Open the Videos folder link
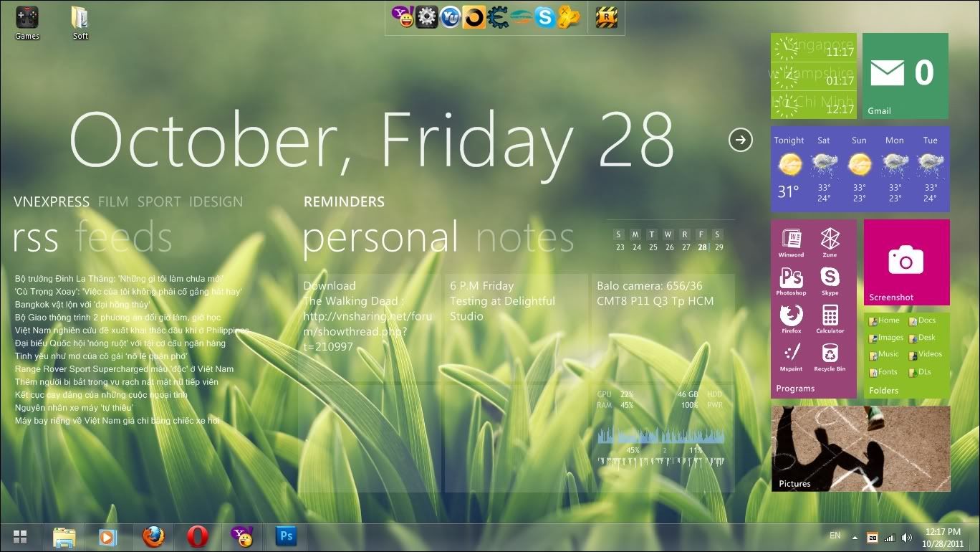The width and height of the screenshot is (980, 552). click(x=926, y=354)
